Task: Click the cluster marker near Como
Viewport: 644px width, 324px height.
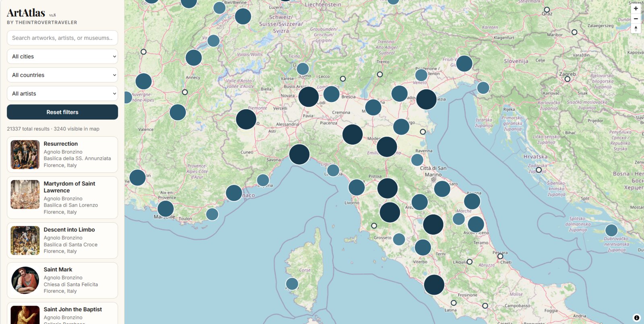Action: tap(303, 69)
